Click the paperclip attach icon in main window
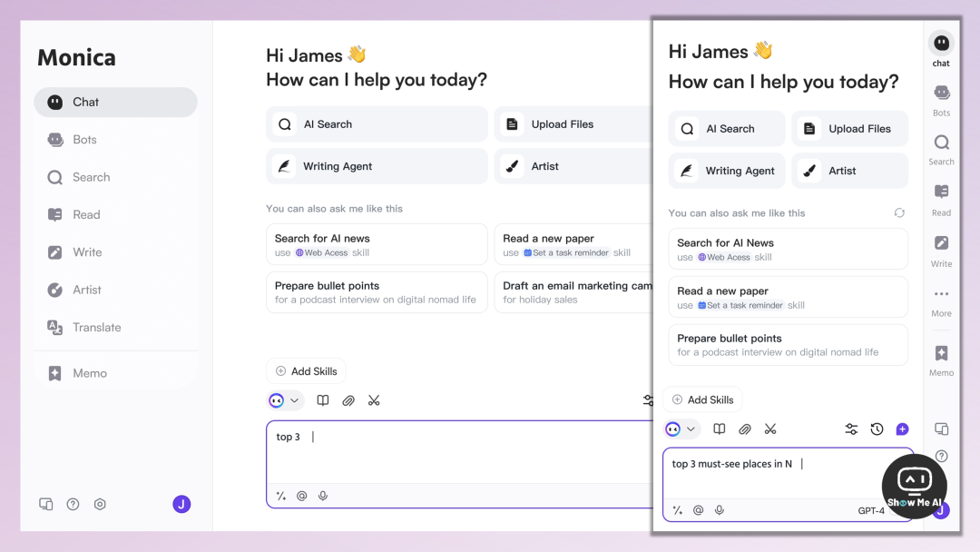 [348, 400]
